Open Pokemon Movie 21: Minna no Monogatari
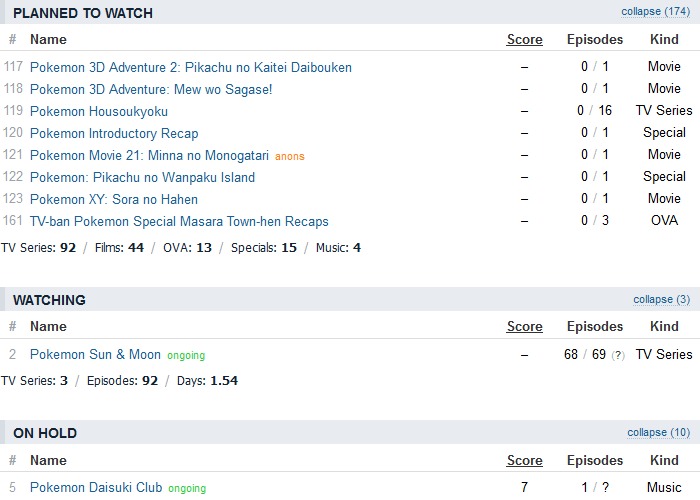This screenshot has height=500, width=700. [149, 155]
